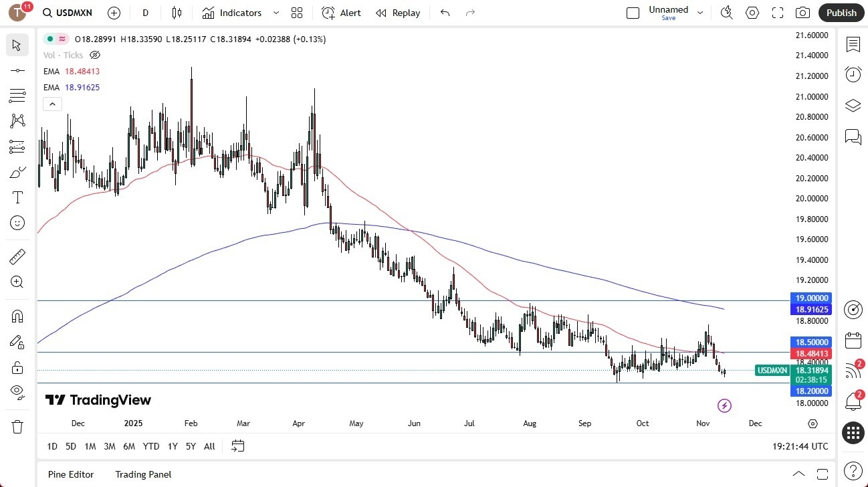
Task: Open the economic calendar panel
Action: 853,340
